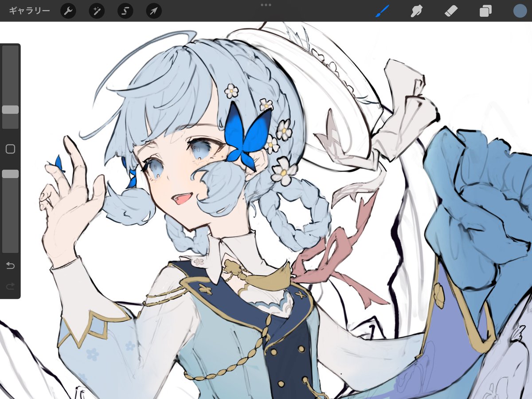Redo the last undone stroke
This screenshot has height=399, width=532.
click(x=10, y=286)
